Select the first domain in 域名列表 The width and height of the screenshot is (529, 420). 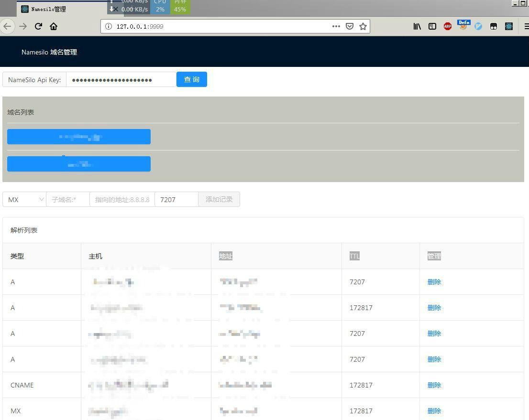click(x=79, y=137)
